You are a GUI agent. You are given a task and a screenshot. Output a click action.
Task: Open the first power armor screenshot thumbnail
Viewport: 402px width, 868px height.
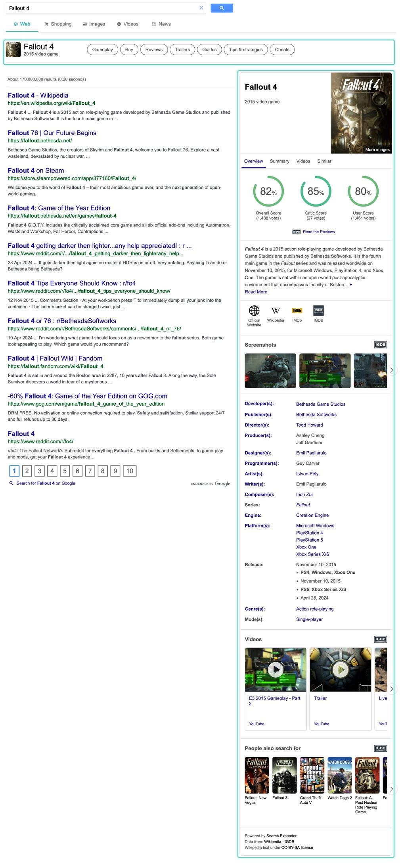coord(270,371)
